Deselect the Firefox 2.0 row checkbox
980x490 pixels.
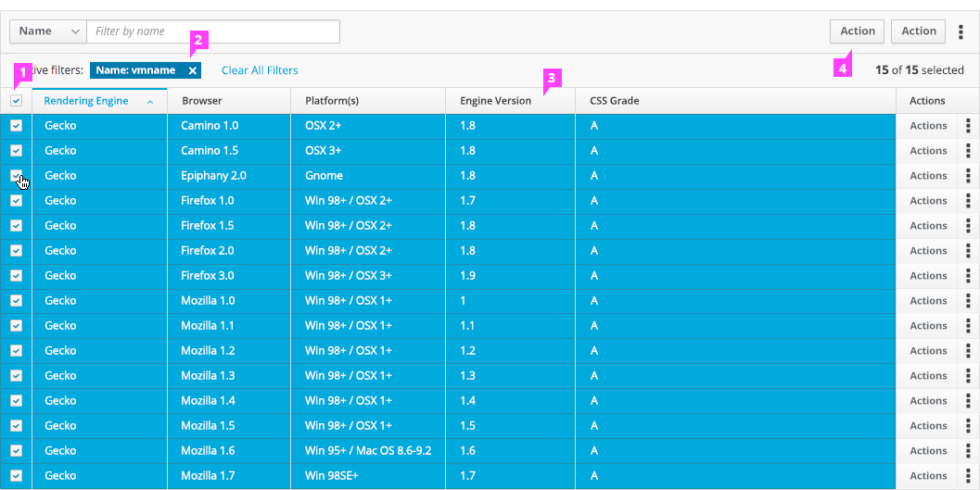pyautogui.click(x=16, y=251)
